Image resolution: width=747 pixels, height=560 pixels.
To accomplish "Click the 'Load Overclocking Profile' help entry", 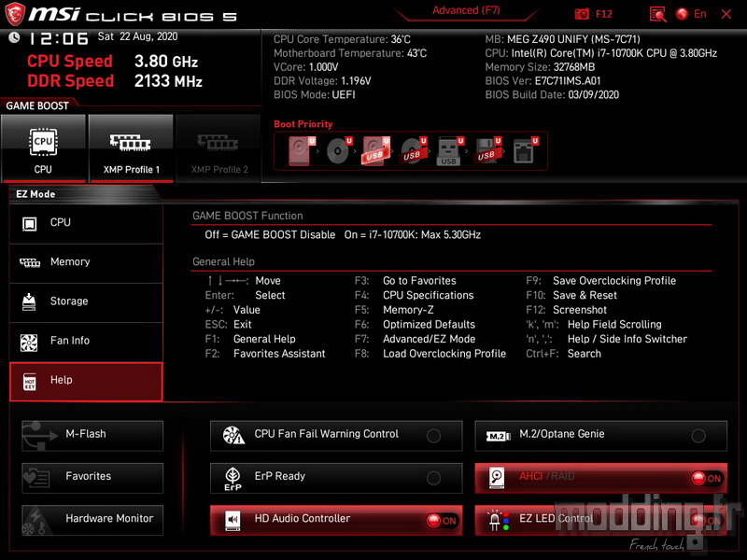I will pyautogui.click(x=444, y=354).
